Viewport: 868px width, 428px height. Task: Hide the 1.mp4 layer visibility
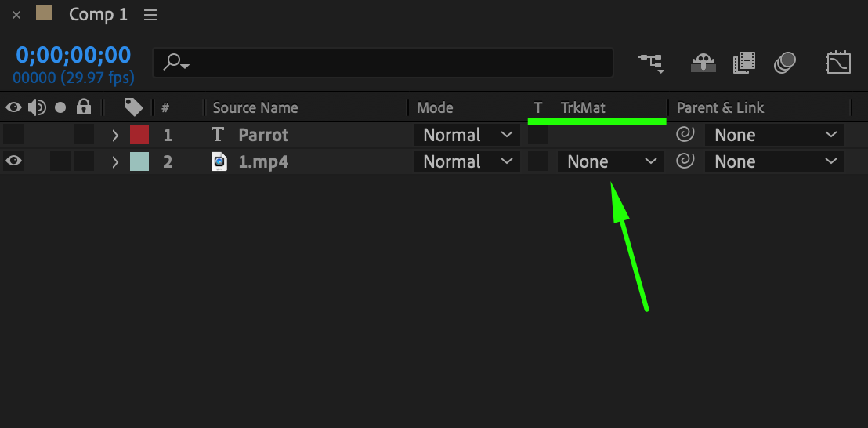pyautogui.click(x=14, y=161)
